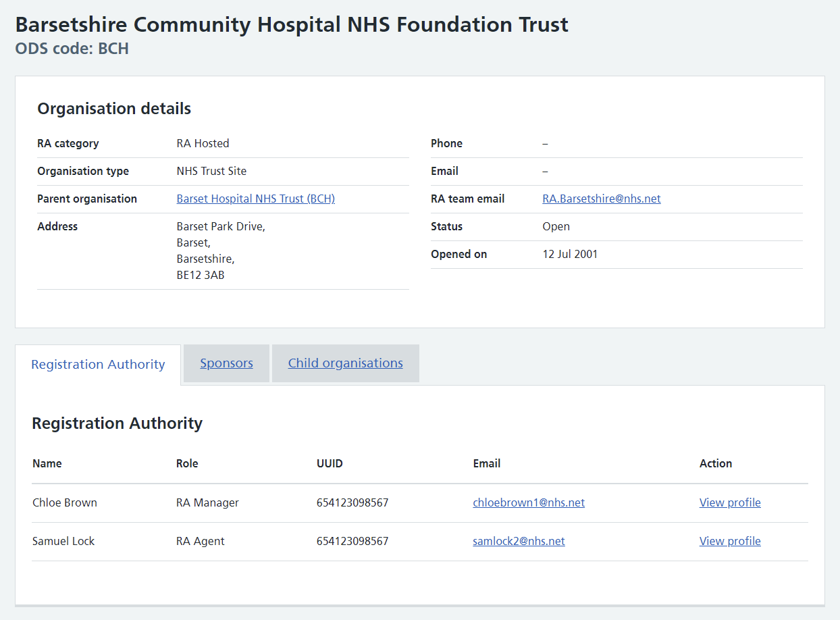Click the RA category label
Image resolution: width=840 pixels, height=620 pixels.
(x=68, y=143)
